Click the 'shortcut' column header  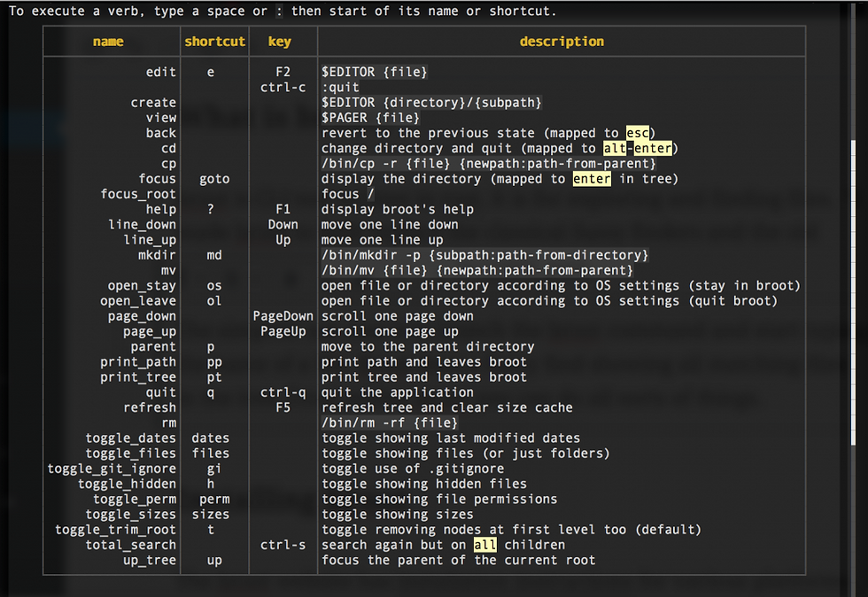point(214,42)
